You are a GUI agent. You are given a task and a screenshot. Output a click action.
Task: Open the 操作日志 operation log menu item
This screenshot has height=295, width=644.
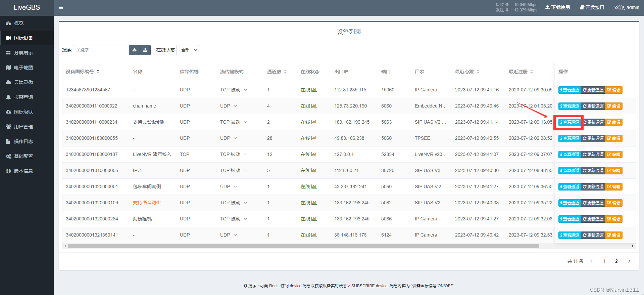pyautogui.click(x=27, y=141)
